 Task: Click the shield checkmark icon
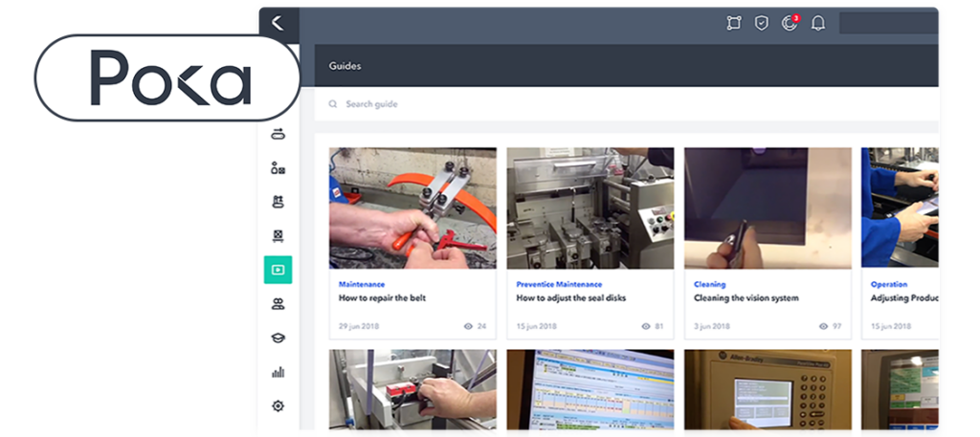point(761,23)
